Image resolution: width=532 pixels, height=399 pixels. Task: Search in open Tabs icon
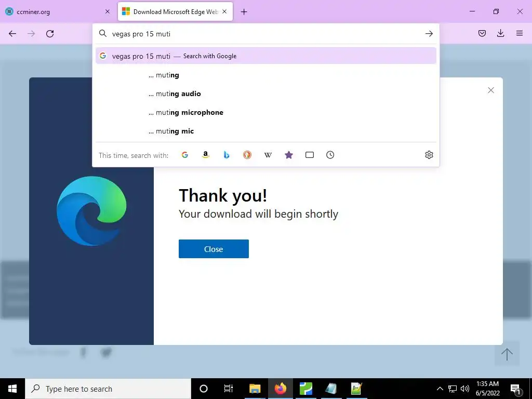pyautogui.click(x=310, y=155)
